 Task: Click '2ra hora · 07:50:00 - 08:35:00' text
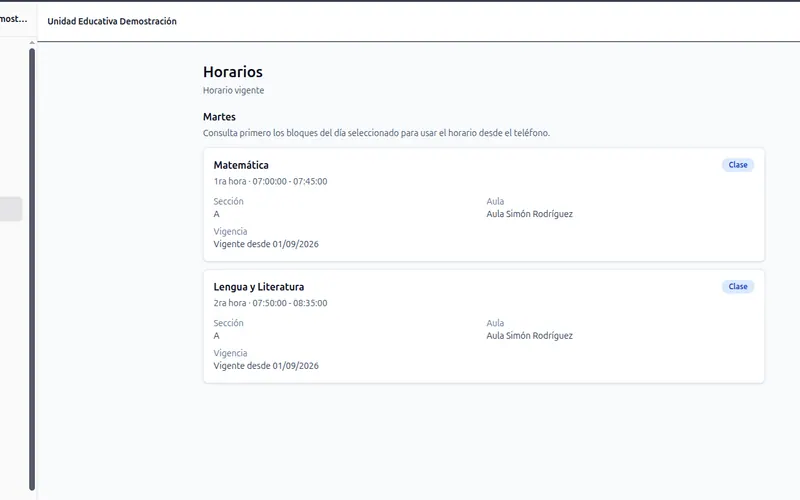270,303
